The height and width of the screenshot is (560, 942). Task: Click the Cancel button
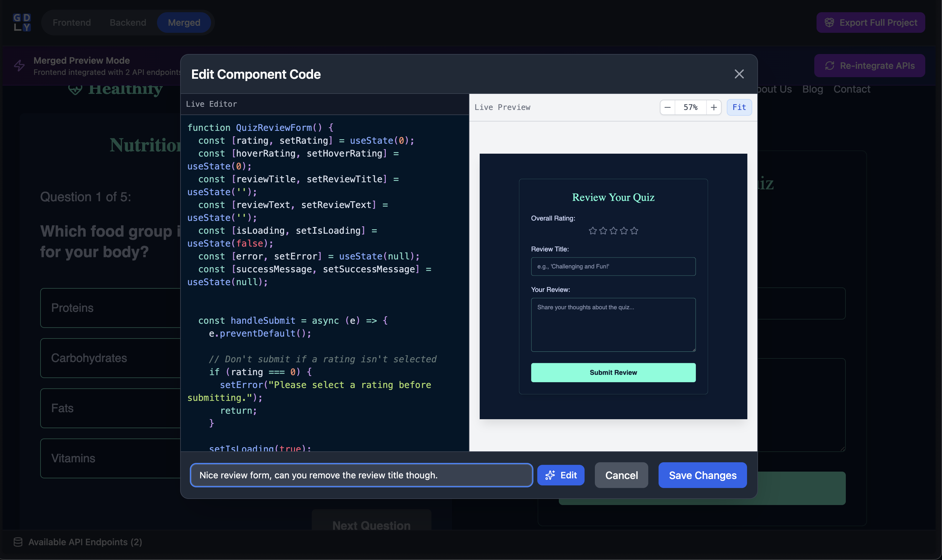pyautogui.click(x=621, y=475)
